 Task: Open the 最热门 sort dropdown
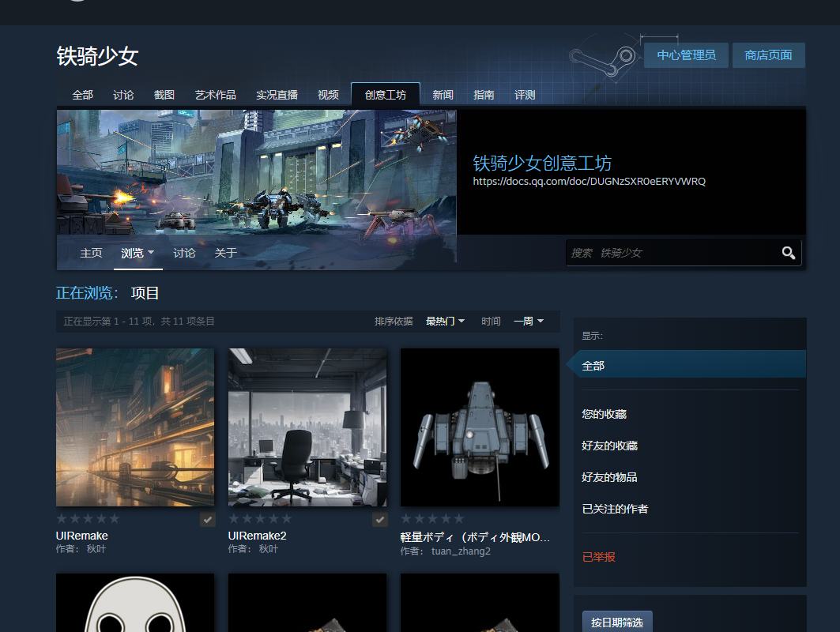(445, 322)
